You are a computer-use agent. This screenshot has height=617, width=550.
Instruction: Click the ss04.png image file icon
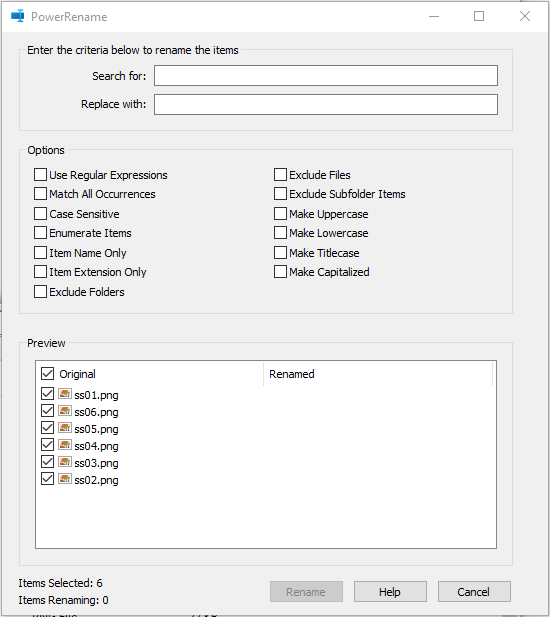(x=65, y=445)
